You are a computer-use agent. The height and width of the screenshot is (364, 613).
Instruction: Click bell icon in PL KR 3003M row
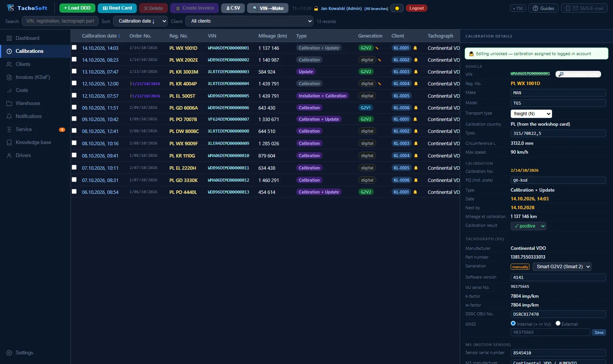click(416, 72)
